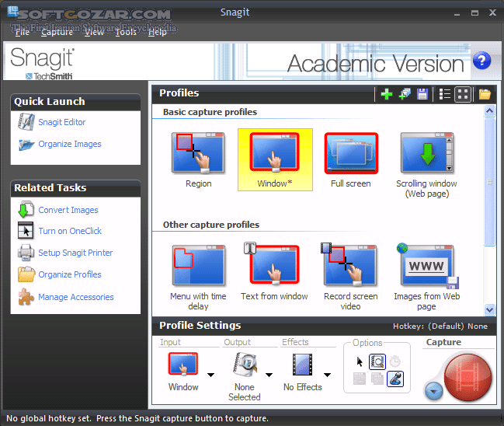
Task: Click the green plus Add Profile icon
Action: [x=387, y=94]
